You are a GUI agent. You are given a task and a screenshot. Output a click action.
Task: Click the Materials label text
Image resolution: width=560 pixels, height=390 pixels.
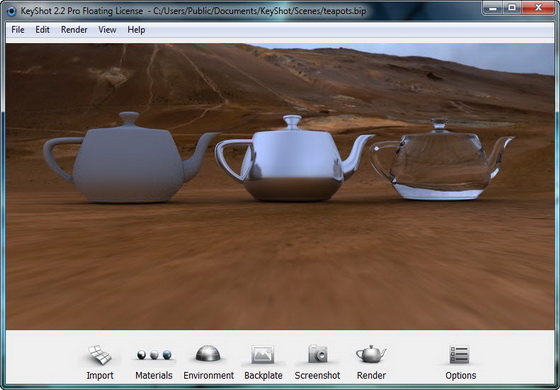tap(154, 375)
